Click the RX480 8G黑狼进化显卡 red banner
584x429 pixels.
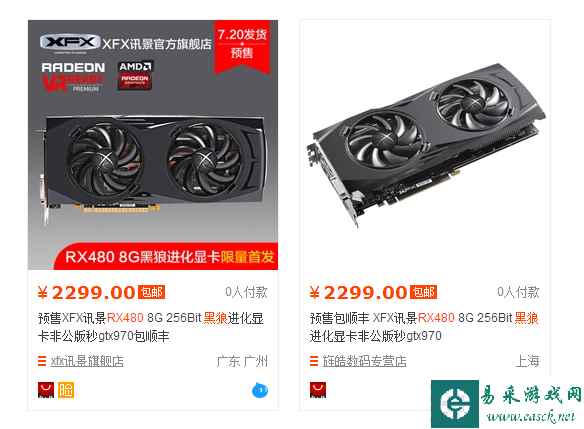pyautogui.click(x=166, y=256)
